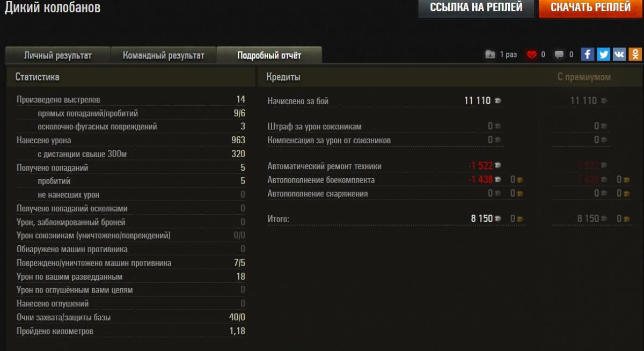This screenshot has width=644, height=351.
Task: Share replay on Twitter
Action: [604, 54]
